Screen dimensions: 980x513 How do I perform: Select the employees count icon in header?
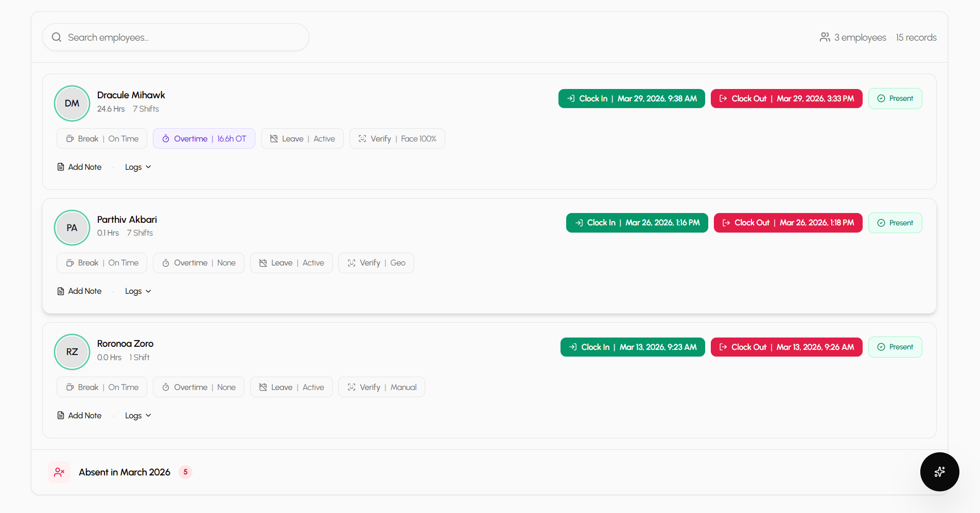point(825,37)
